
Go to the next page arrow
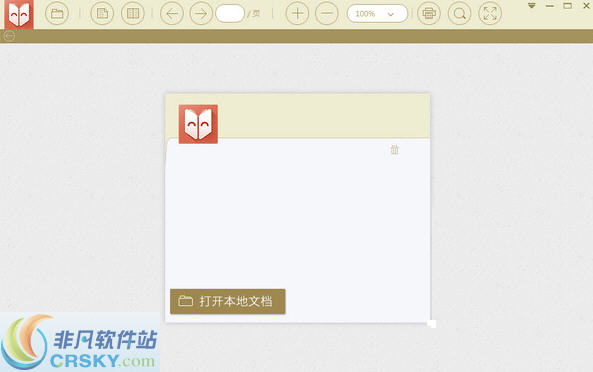click(201, 14)
